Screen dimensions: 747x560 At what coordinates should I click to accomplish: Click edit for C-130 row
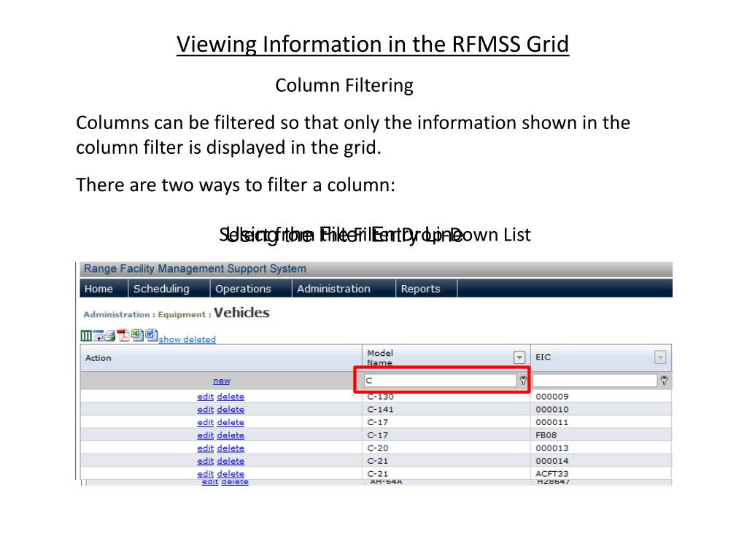coord(205,396)
